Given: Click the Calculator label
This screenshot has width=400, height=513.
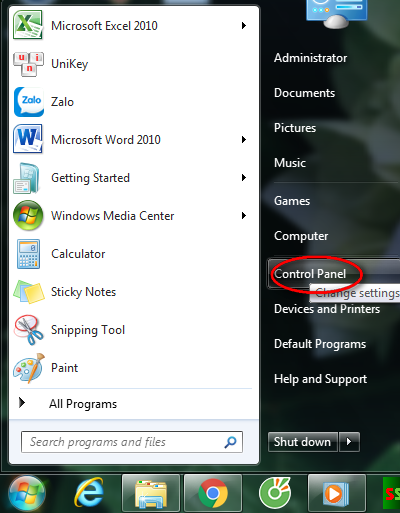Looking at the screenshot, I should (x=78, y=254).
